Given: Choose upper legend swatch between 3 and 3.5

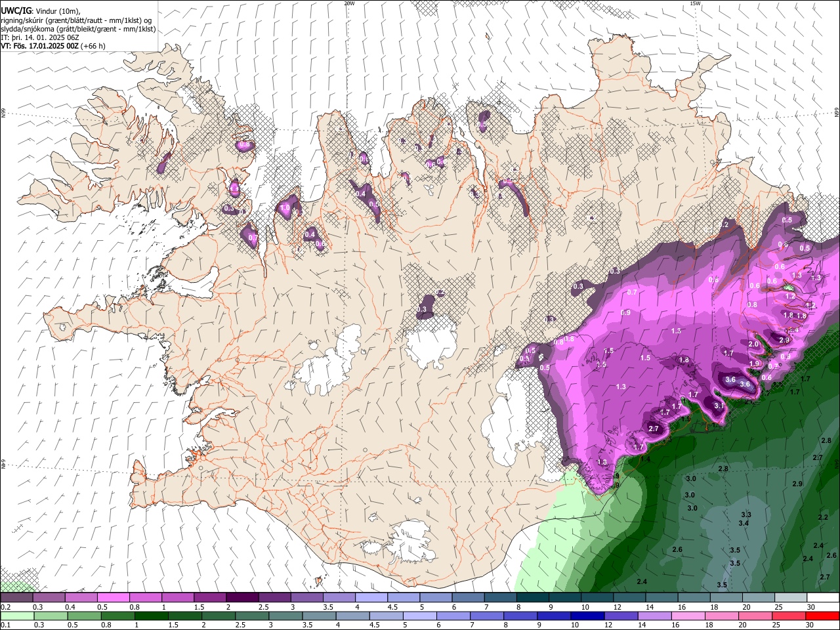Looking at the screenshot, I should 306,598.
